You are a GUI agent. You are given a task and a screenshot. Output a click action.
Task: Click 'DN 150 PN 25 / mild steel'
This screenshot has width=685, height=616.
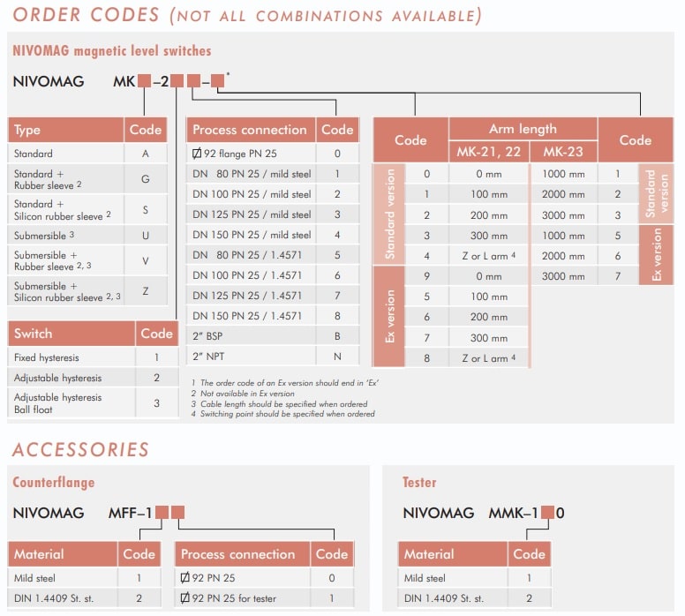[252, 235]
